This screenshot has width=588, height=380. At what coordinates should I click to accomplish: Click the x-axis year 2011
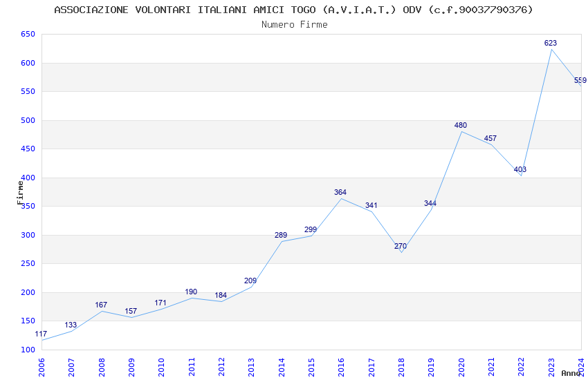pos(192,367)
